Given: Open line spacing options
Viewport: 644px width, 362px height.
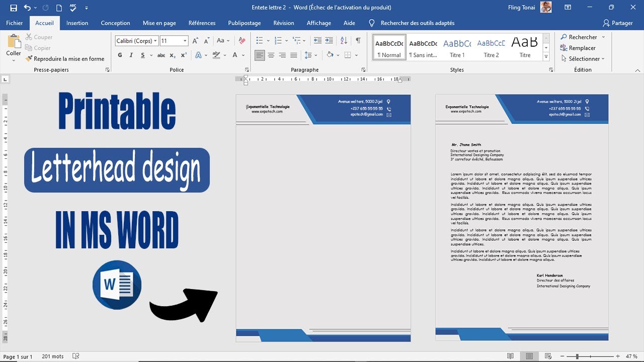Looking at the screenshot, I should [x=308, y=55].
